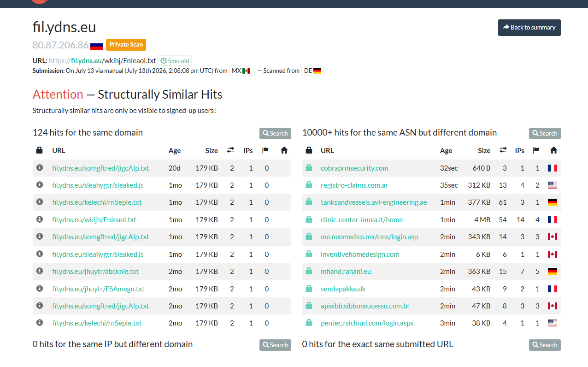588x367 pixels.
Task: Open the 2mo-old fil.ydns.eu/somgftred/jigcAIp.txt link
Action: [x=100, y=306]
